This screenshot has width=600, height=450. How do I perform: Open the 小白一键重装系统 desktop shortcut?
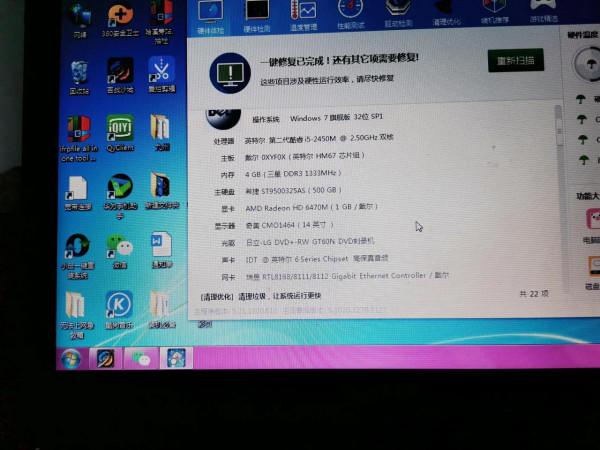(x=78, y=256)
